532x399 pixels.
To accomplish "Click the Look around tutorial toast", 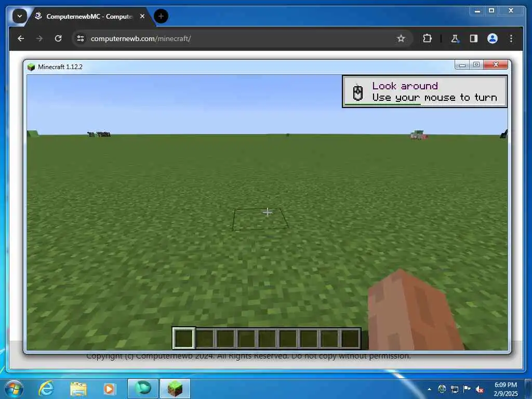I will pos(425,91).
